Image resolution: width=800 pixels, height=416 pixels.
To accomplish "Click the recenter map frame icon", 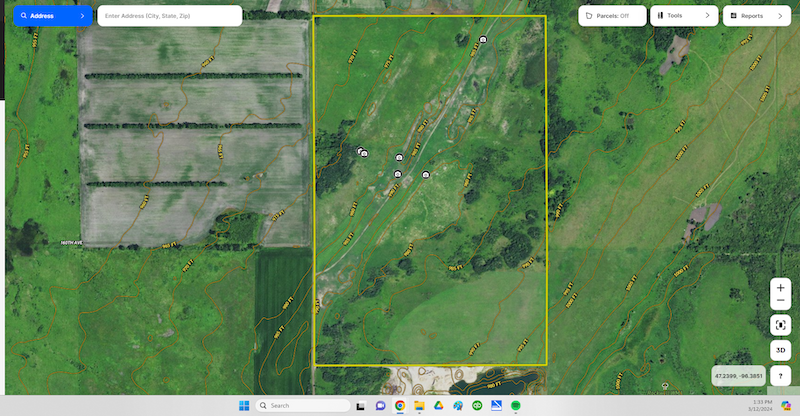I will (780, 325).
